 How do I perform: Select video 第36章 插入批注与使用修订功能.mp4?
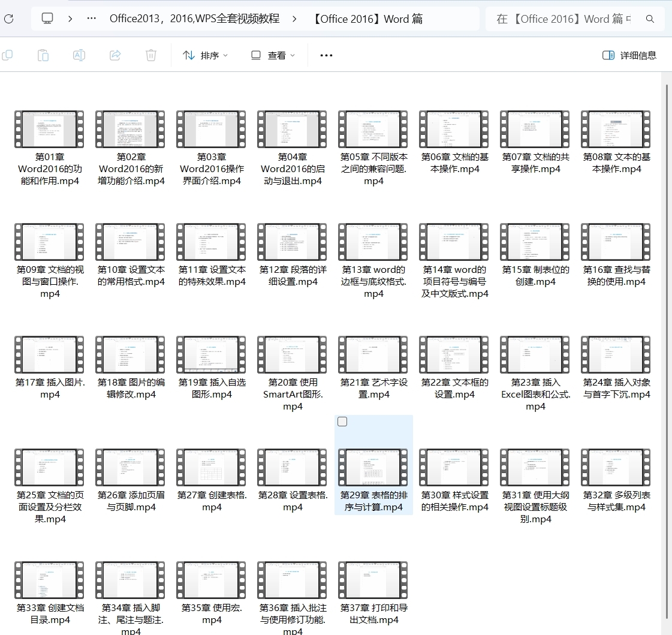coord(293,598)
